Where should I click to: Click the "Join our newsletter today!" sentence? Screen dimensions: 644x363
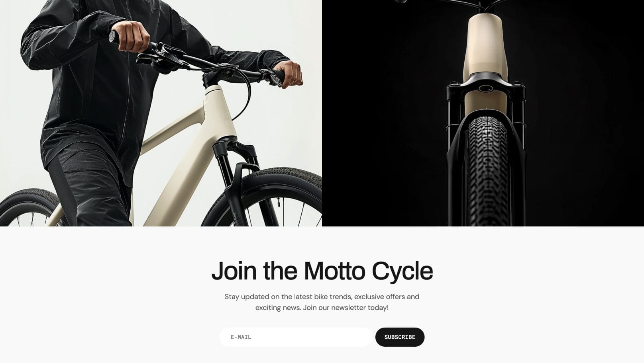point(346,308)
